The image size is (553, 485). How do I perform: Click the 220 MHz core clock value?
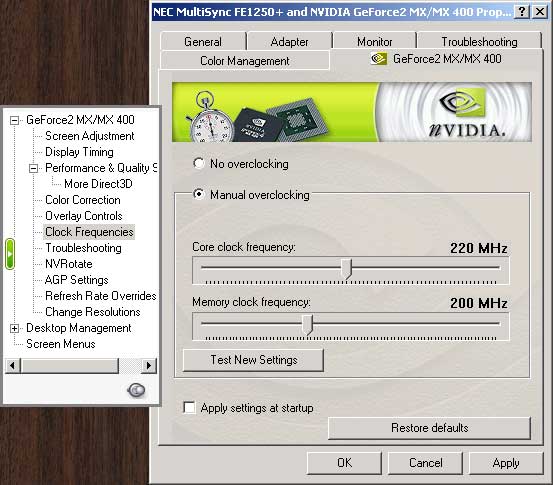[479, 248]
